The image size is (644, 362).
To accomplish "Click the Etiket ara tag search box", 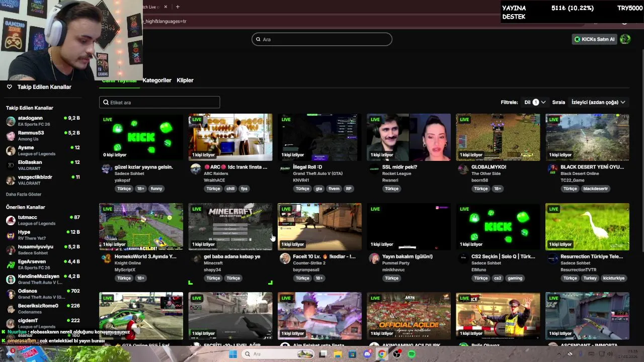I will click(x=159, y=102).
